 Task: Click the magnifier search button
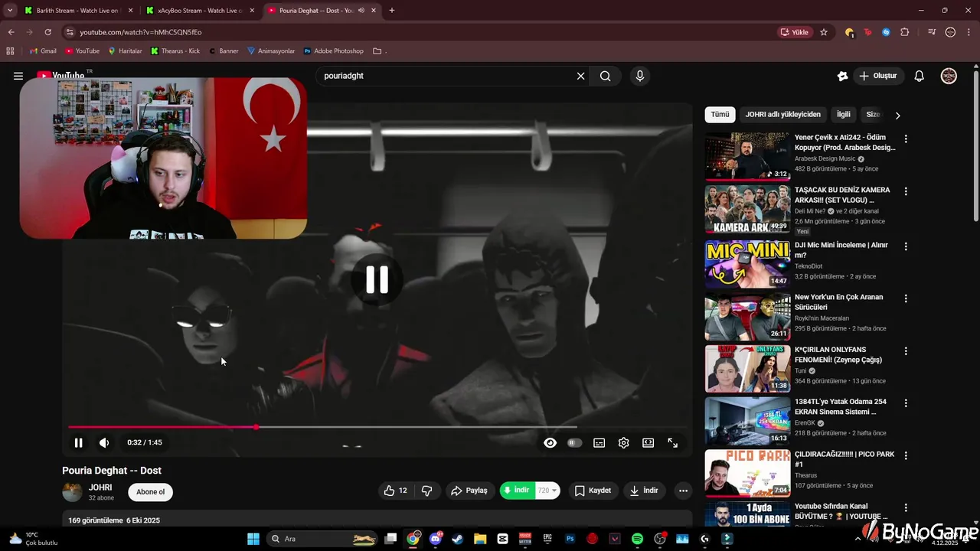(x=605, y=76)
